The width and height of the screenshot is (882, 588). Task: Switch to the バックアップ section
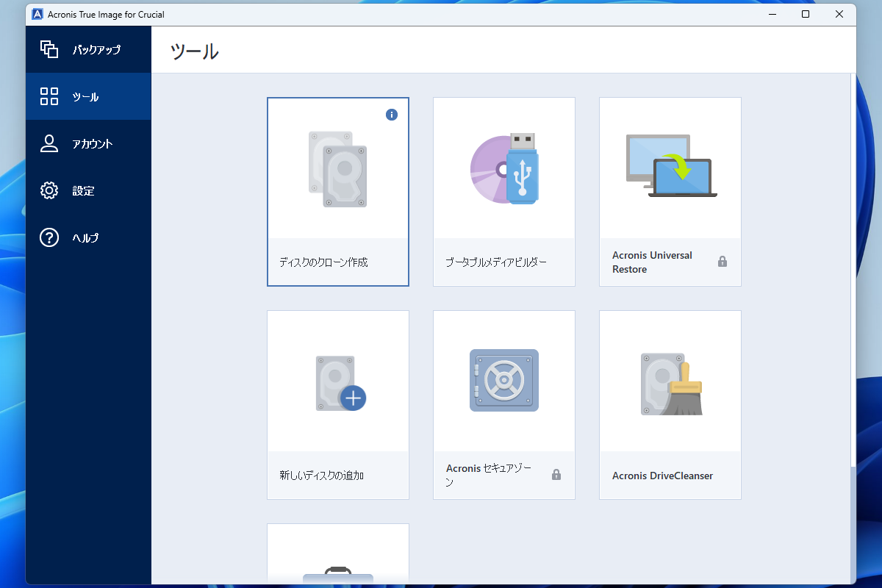coord(88,49)
